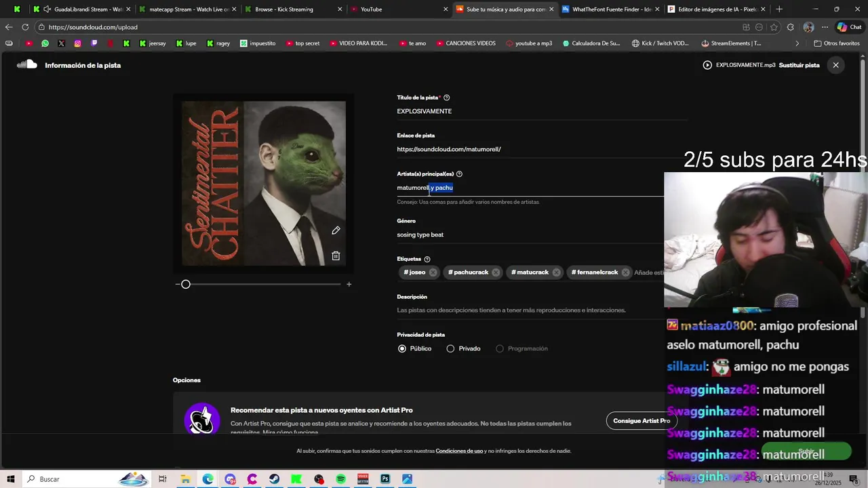Open the X (Twitter) bookmark icon
This screenshot has width=868, height=488.
(61, 43)
